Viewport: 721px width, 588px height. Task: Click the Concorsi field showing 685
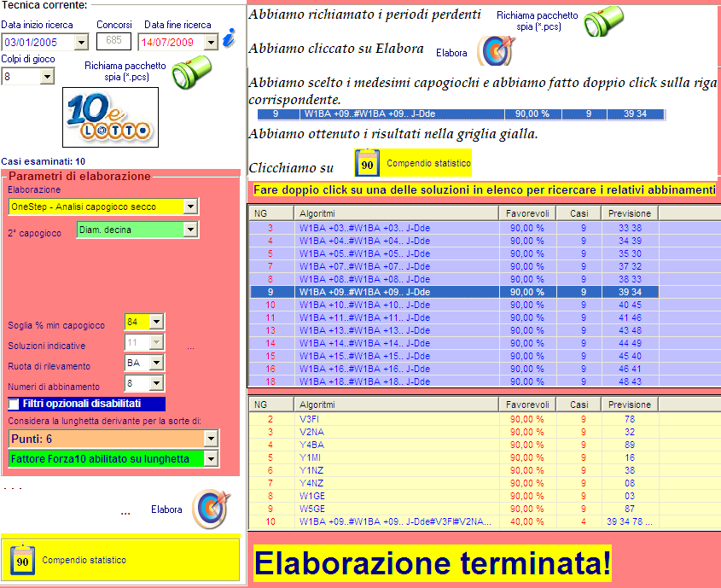[x=113, y=41]
